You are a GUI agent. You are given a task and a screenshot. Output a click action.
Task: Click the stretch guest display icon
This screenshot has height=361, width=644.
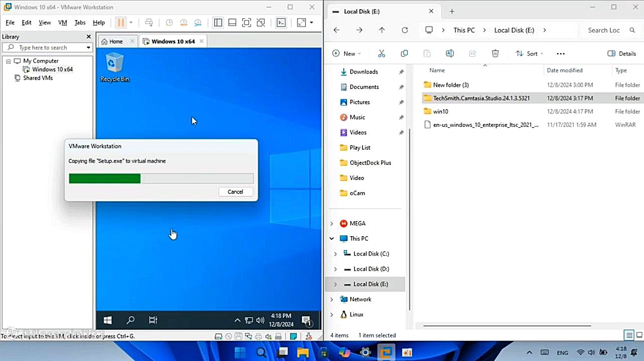[x=301, y=23]
